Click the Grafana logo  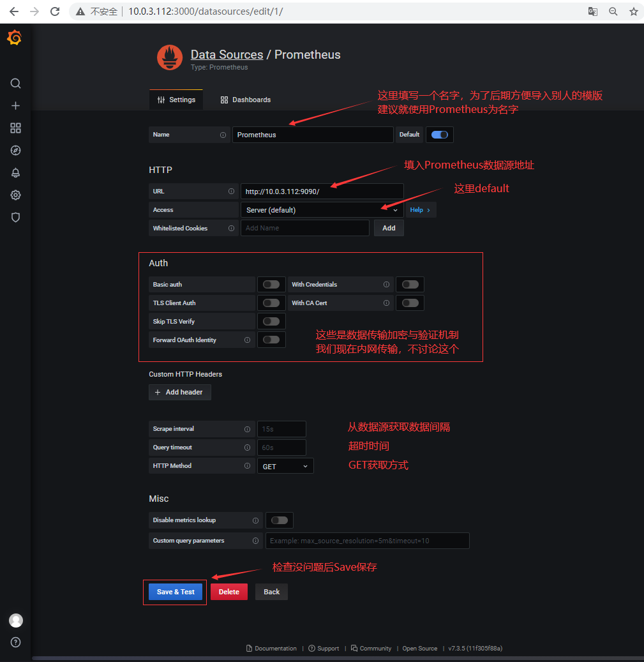pos(15,38)
